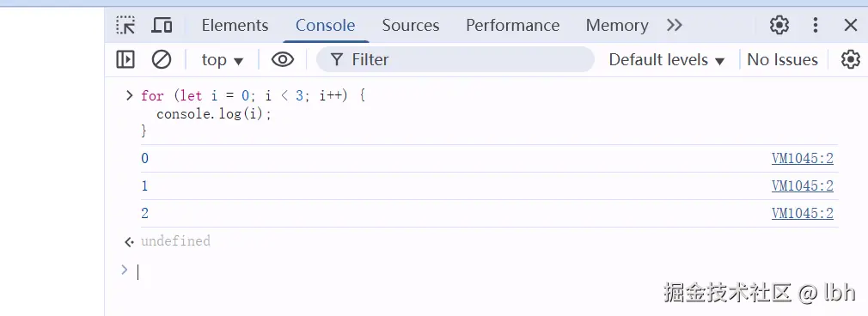Click the VM1045:2 link beside output 0
Screen dimensions: 868x316
click(803, 159)
